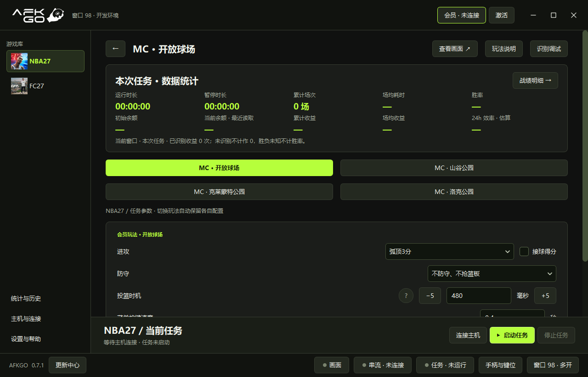Click the back arrow button
The image size is (588, 377).
tap(115, 49)
